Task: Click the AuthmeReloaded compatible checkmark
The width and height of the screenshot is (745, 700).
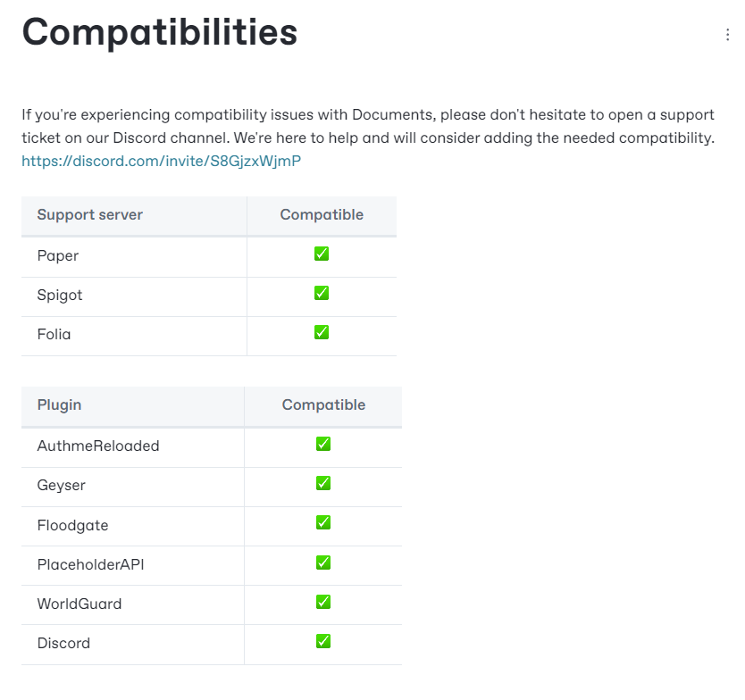Action: click(x=323, y=444)
